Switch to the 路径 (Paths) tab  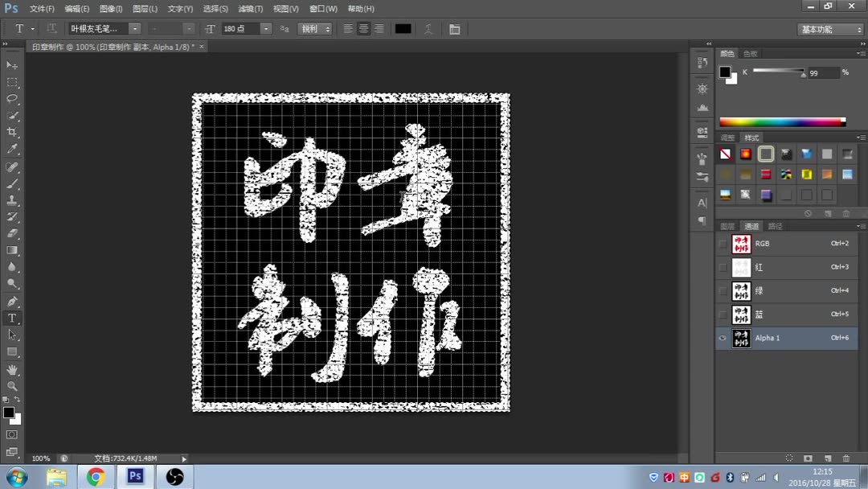click(x=774, y=226)
